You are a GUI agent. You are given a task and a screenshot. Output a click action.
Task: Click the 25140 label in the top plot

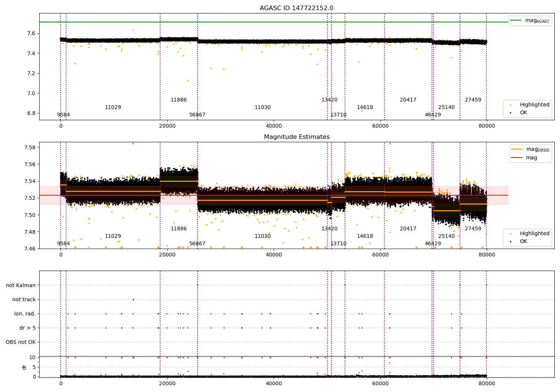[x=447, y=108]
